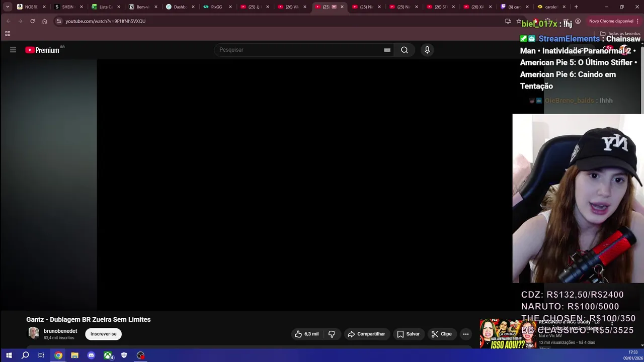644x362 pixels.
Task: View site information icon in address bar
Action: (x=59, y=21)
